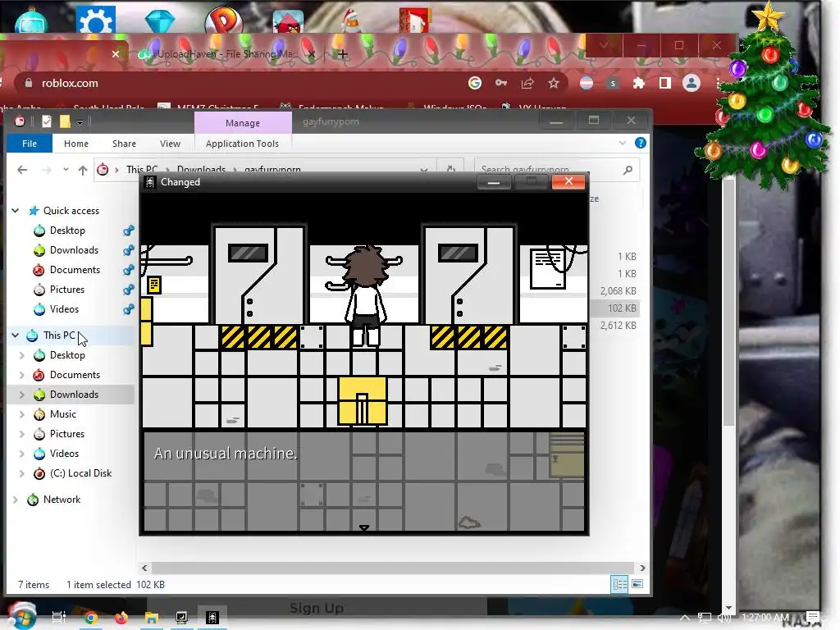Bookmark this page with the star icon
840x630 pixels.
(x=554, y=83)
